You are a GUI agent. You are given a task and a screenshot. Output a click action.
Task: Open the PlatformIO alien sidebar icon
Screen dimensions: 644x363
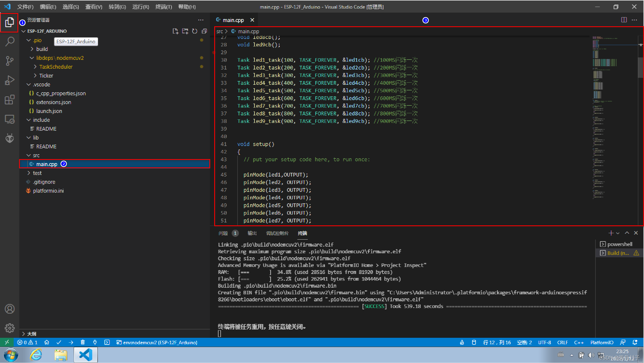click(x=10, y=138)
